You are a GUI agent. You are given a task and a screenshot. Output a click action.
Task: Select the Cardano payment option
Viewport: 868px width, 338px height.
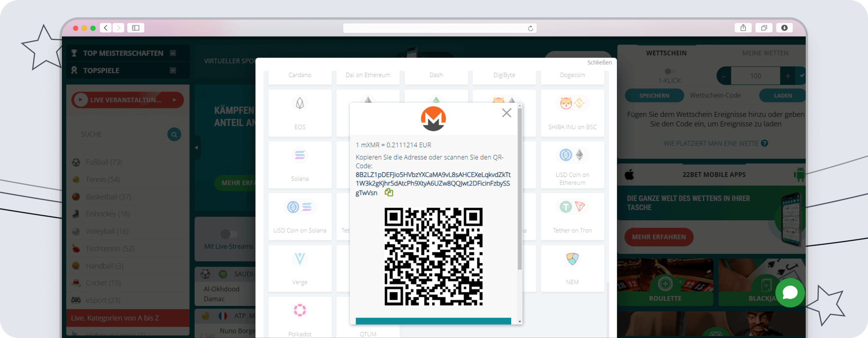click(x=300, y=77)
